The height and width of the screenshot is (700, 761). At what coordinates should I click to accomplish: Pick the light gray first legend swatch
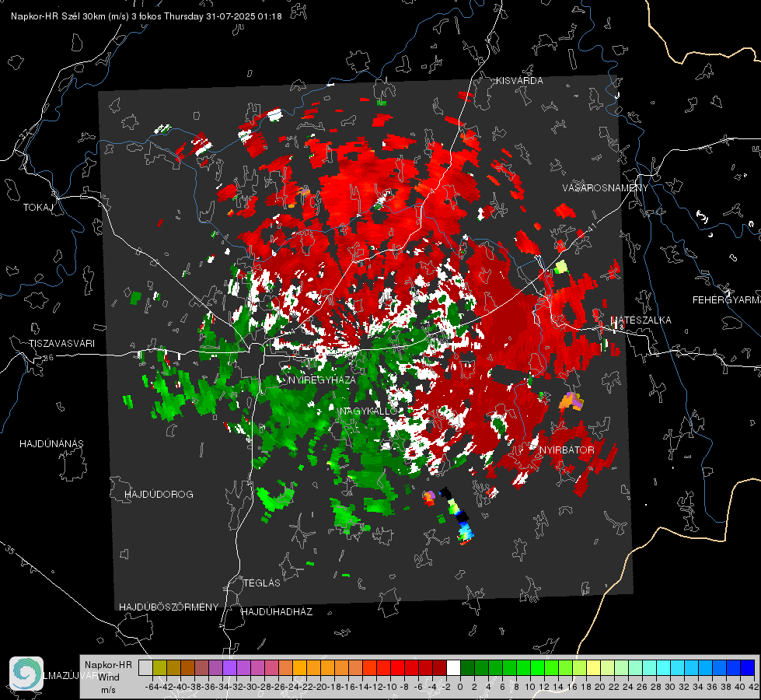(x=145, y=668)
